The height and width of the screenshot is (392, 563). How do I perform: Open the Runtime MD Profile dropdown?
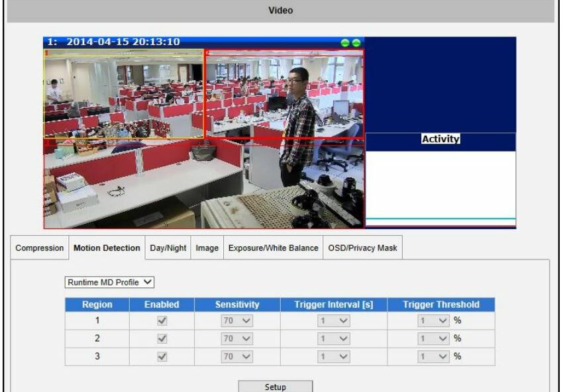click(x=109, y=282)
